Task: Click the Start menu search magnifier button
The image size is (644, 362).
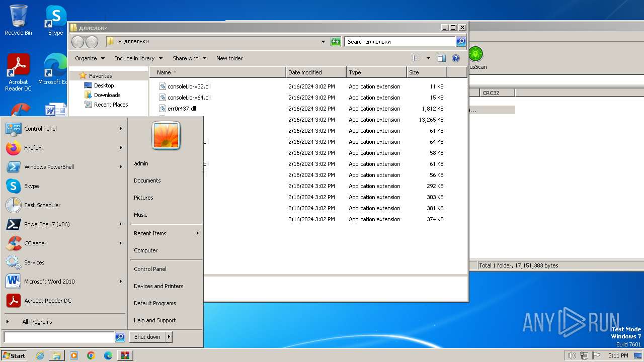Action: [x=120, y=337]
